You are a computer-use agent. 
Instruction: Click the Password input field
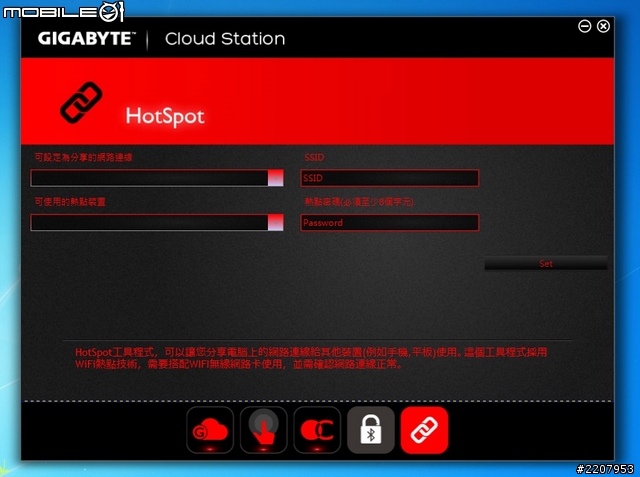coord(390,223)
